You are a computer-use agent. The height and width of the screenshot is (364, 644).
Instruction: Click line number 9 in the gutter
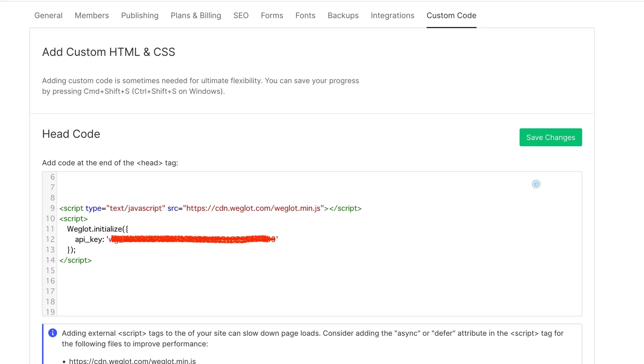tap(52, 208)
